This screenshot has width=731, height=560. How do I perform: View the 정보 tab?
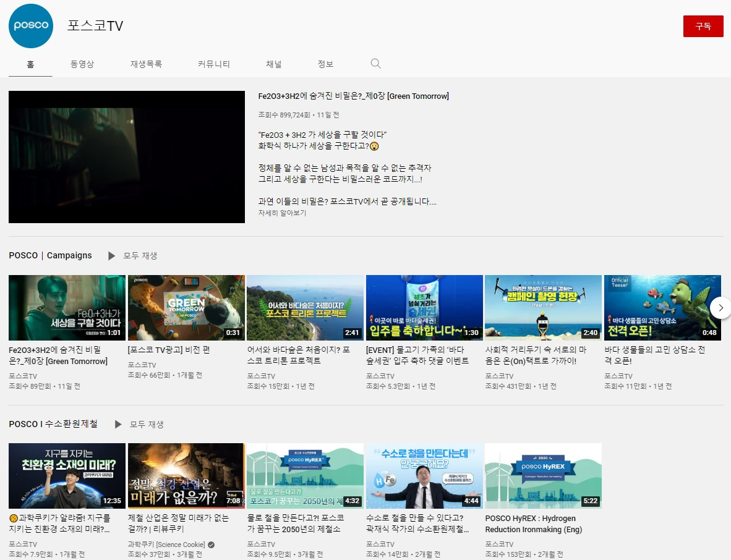pos(325,64)
